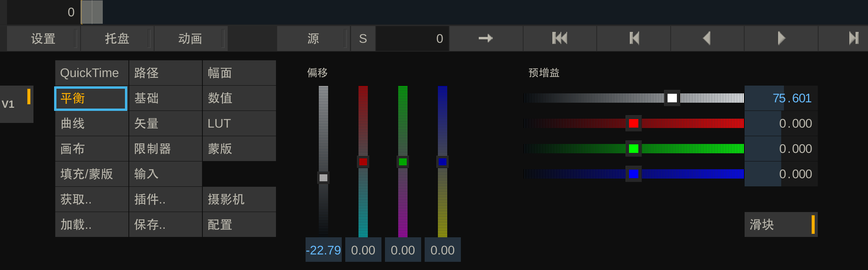Viewport: 868px width, 270px height.
Task: Click the 75.601 pre-gain value field
Action: pyautogui.click(x=781, y=98)
